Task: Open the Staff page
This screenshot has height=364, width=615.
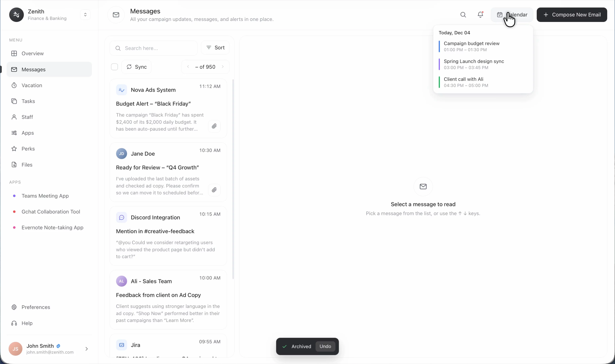Action: (49, 117)
